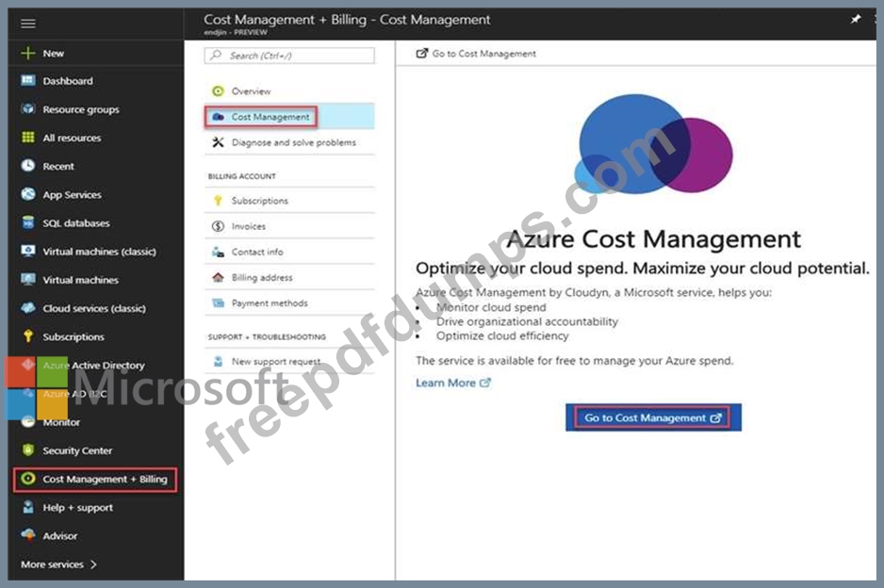Select the Cost Management cloud icon in blade menu
The width and height of the screenshot is (884, 588).
pos(219,117)
